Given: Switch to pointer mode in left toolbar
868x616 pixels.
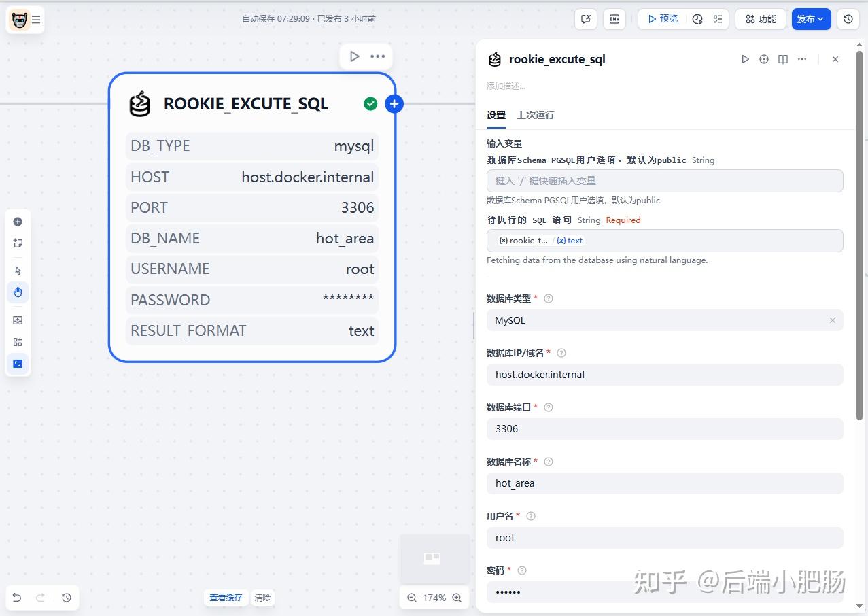Looking at the screenshot, I should pyautogui.click(x=18, y=271).
